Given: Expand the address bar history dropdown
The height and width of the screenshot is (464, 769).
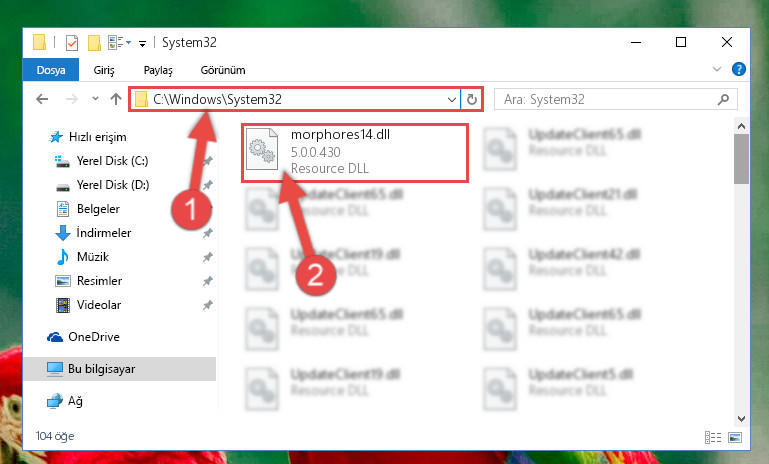Looking at the screenshot, I should click(x=452, y=100).
